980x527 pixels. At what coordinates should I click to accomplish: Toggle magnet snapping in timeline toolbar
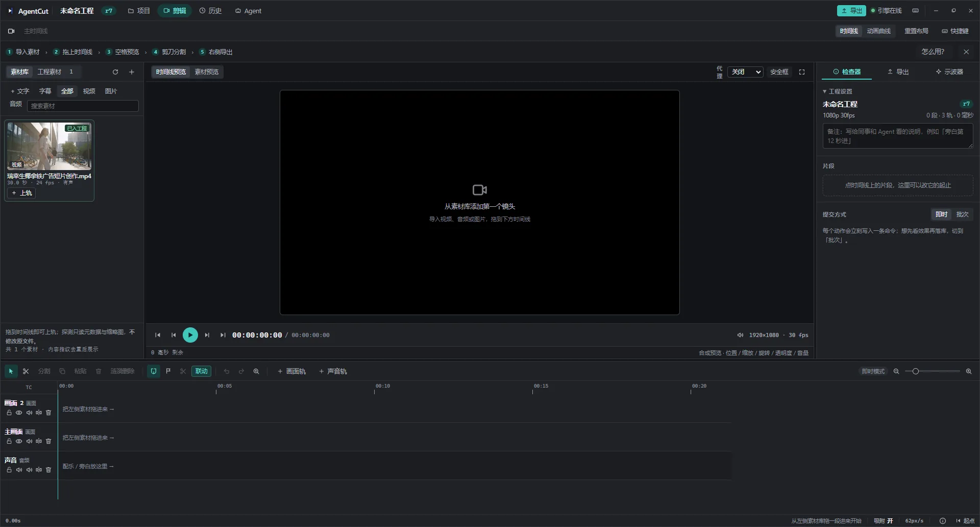[154, 371]
